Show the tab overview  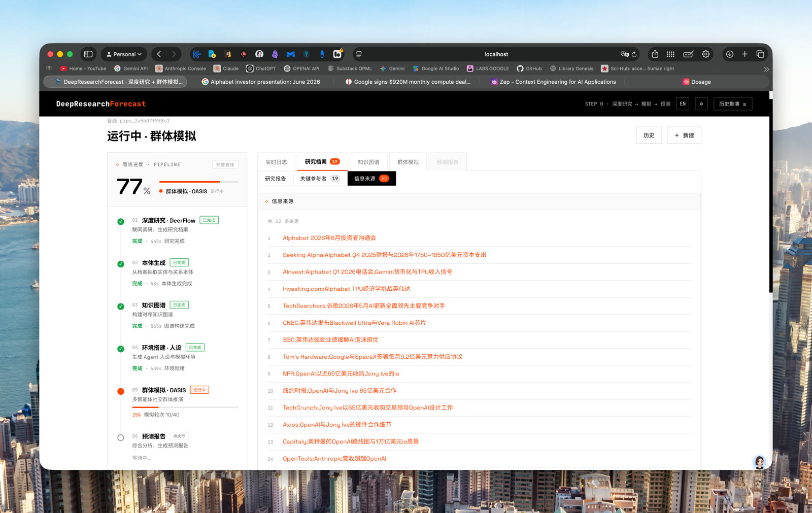click(760, 54)
